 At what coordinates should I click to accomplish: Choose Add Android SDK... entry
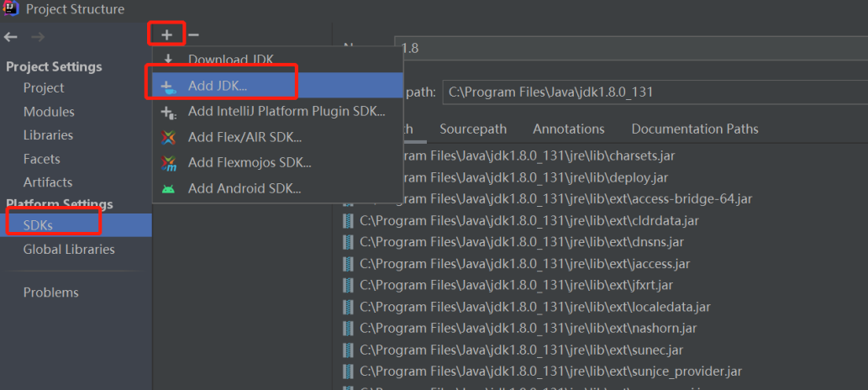coord(277,188)
